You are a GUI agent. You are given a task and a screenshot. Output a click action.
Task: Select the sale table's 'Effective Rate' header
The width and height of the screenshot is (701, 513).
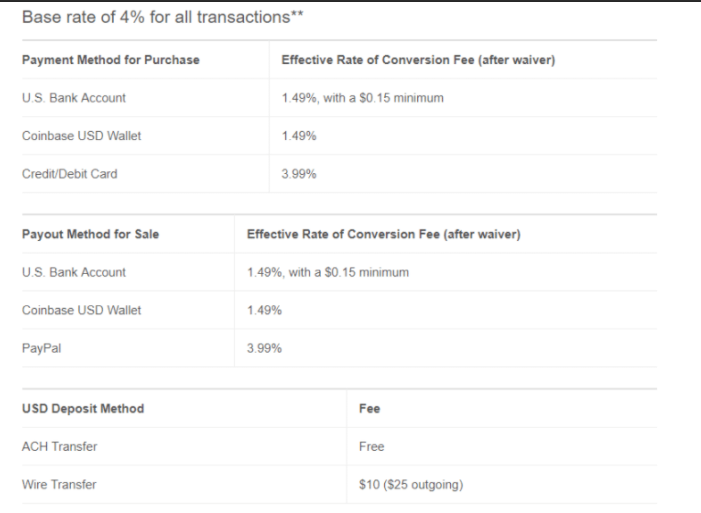coord(384,234)
